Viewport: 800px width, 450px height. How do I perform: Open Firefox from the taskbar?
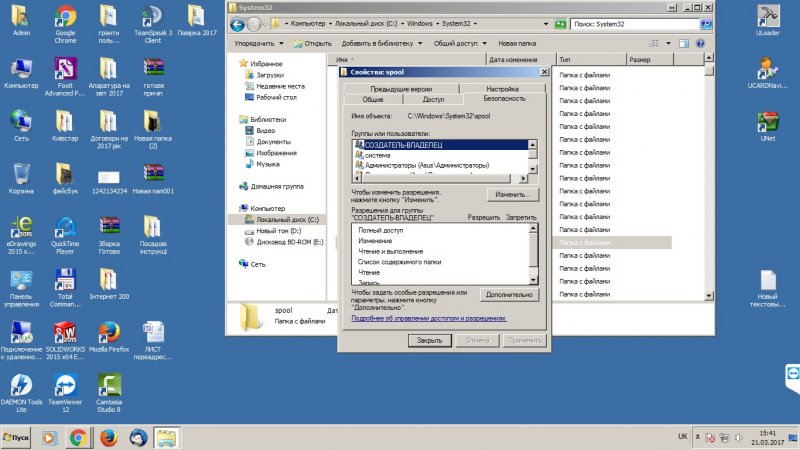click(x=107, y=437)
